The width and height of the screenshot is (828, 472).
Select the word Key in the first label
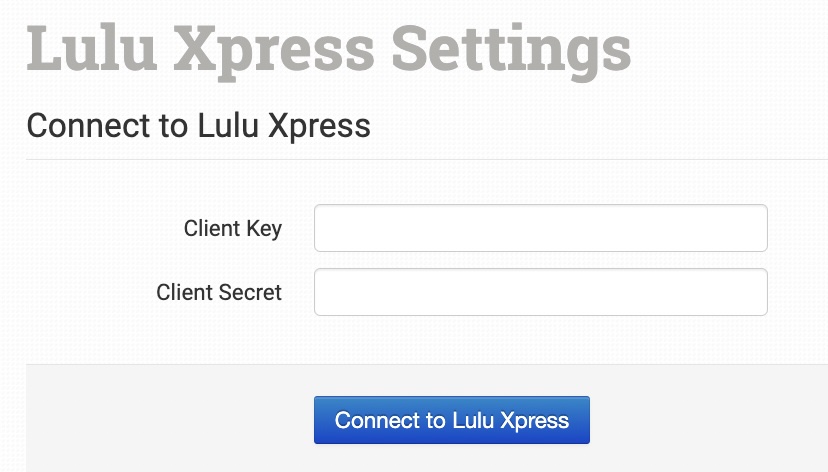pyautogui.click(x=264, y=229)
